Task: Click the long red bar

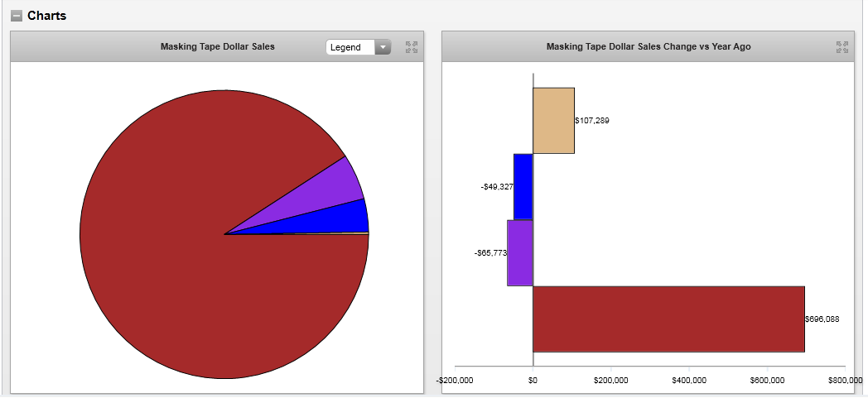Action: tap(668, 319)
